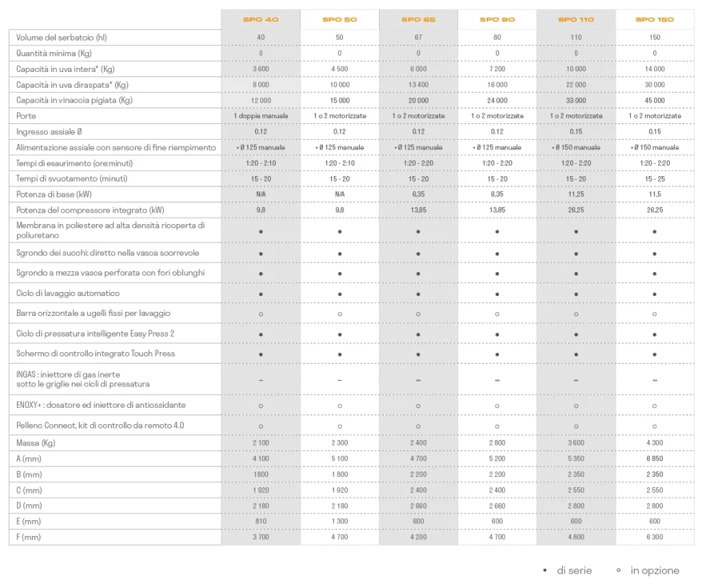
Task: Click 'Sgrondo a mezza vasca perforata' label
Action: 110,273
